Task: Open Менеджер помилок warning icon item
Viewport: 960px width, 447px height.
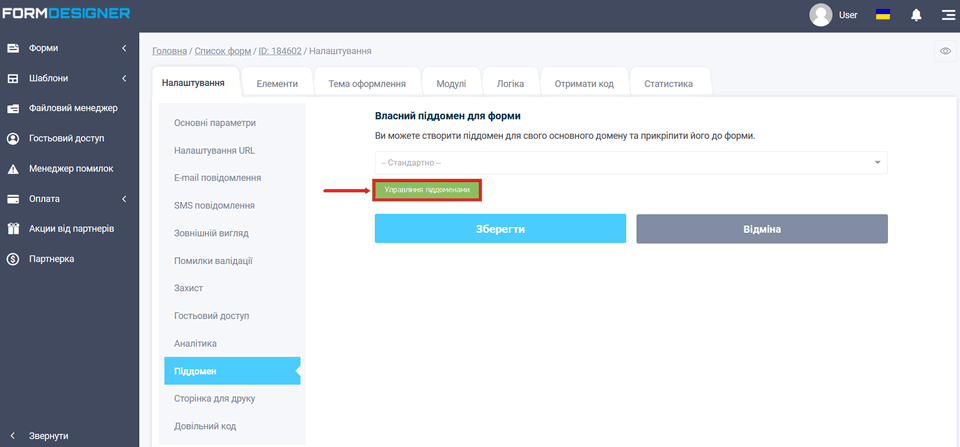Action: [x=70, y=169]
